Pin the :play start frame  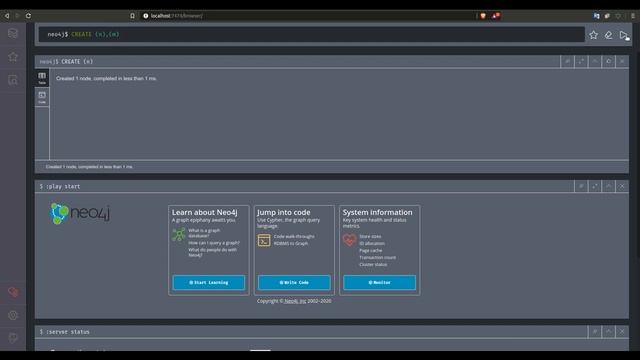(581, 186)
